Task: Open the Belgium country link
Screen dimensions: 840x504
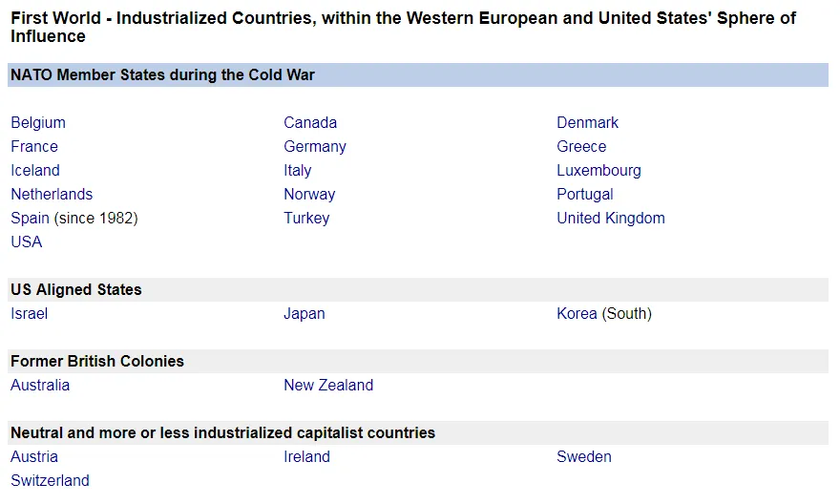Action: [38, 122]
